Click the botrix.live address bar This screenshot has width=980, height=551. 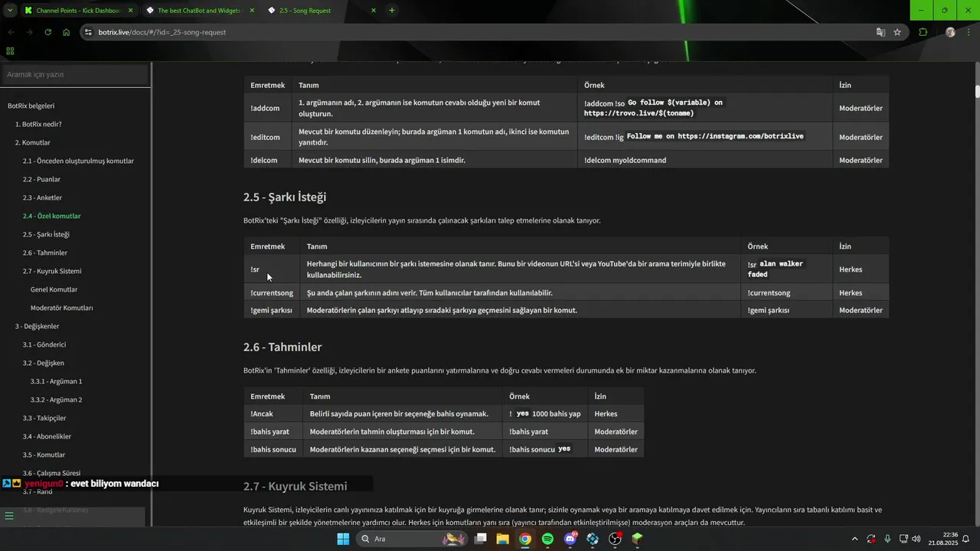pos(482,32)
